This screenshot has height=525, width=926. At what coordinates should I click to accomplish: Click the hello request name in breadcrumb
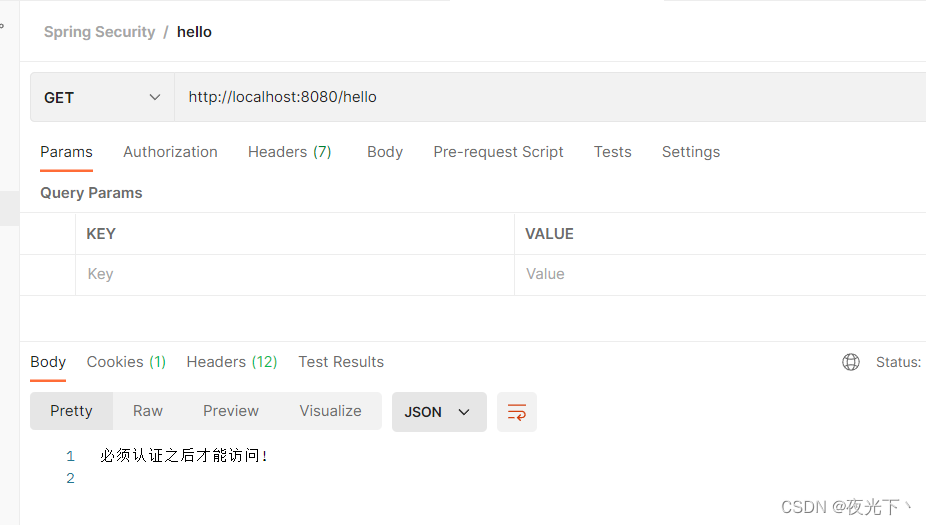point(194,32)
